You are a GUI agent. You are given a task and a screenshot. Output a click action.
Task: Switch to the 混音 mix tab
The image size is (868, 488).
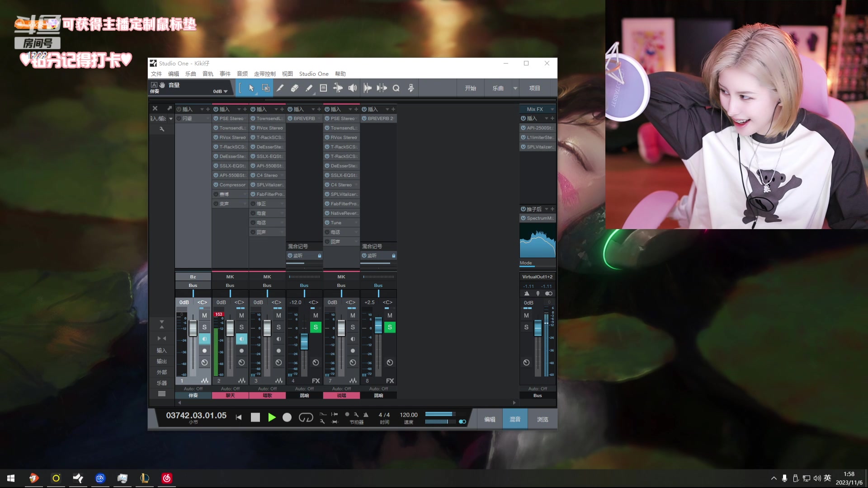tap(515, 419)
